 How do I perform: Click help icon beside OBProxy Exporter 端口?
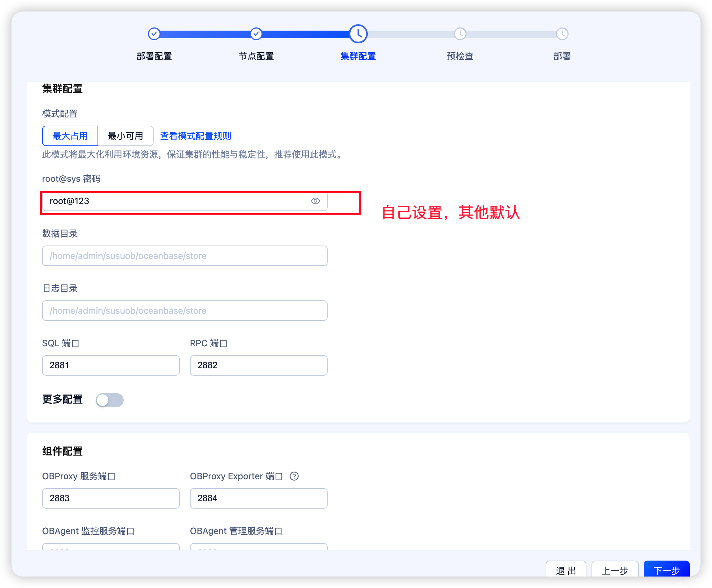(294, 476)
